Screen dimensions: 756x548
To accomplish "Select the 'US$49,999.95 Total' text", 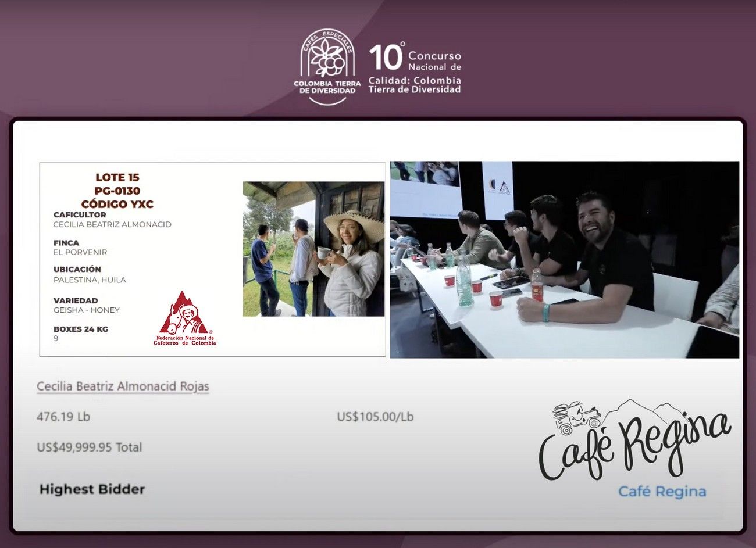I will point(89,447).
